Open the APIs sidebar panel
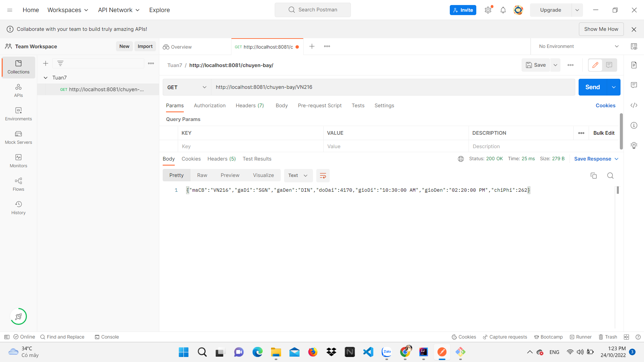The width and height of the screenshot is (644, 362). pyautogui.click(x=18, y=90)
